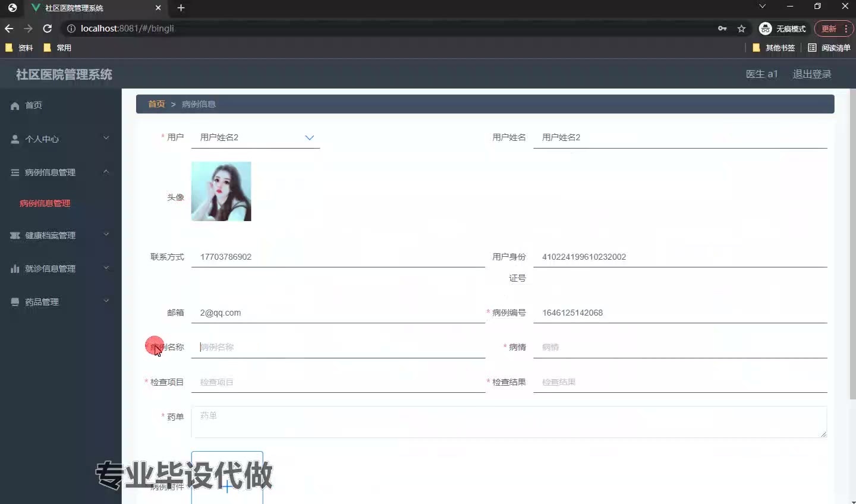856x504 pixels.
Task: Click the plus icon to upload 病例附件
Action: pyautogui.click(x=227, y=487)
